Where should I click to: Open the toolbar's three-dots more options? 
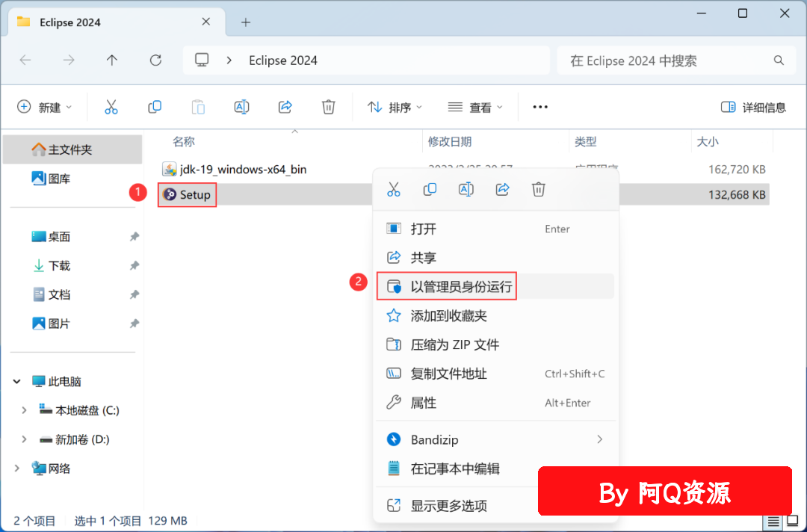tap(540, 107)
